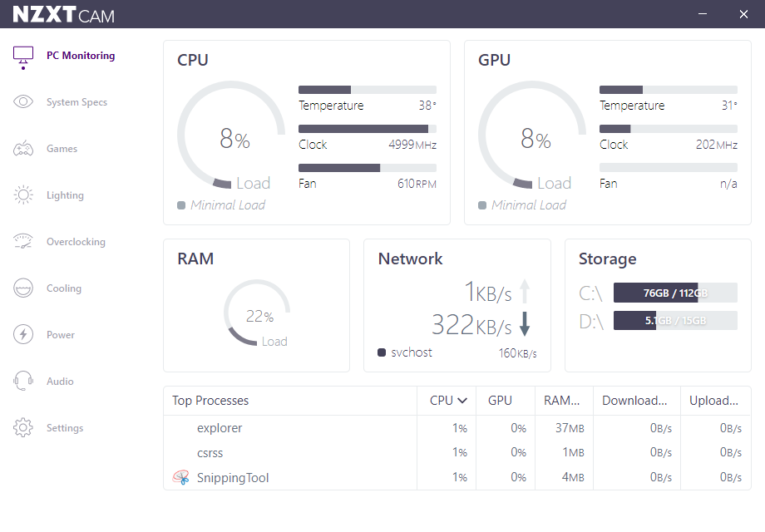The height and width of the screenshot is (532, 765).
Task: Select the explorer process row
Action: pos(457,428)
